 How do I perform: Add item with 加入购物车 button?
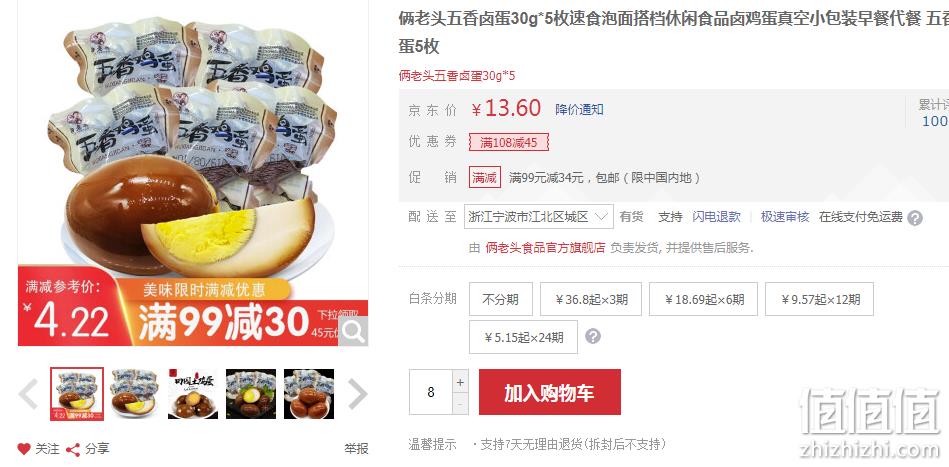click(x=550, y=392)
